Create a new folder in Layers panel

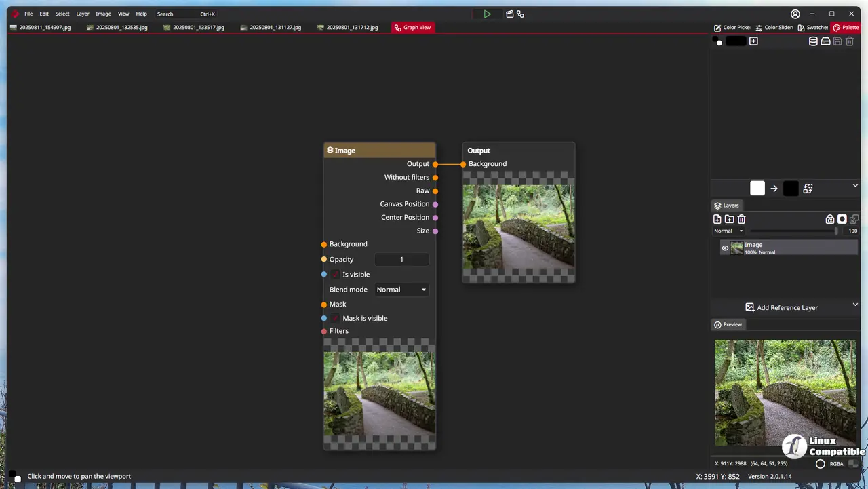(x=729, y=219)
